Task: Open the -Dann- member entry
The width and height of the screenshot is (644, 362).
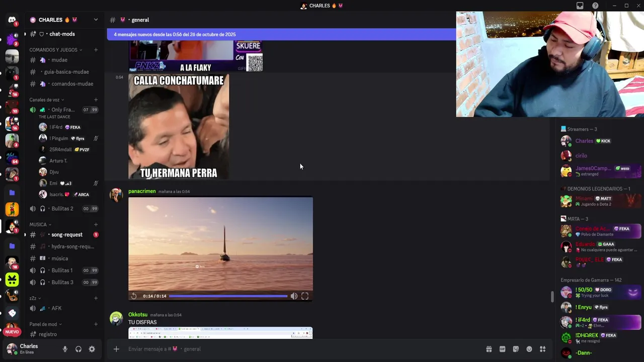Action: click(601, 353)
